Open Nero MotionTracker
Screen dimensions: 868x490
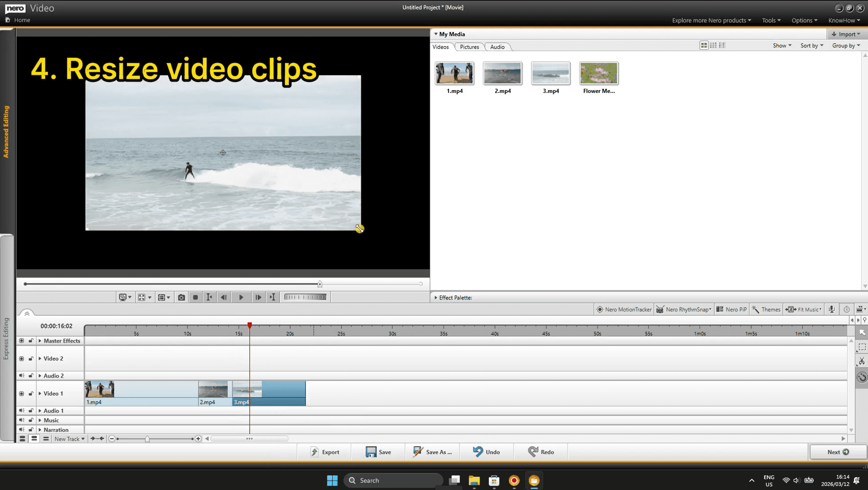(x=624, y=309)
